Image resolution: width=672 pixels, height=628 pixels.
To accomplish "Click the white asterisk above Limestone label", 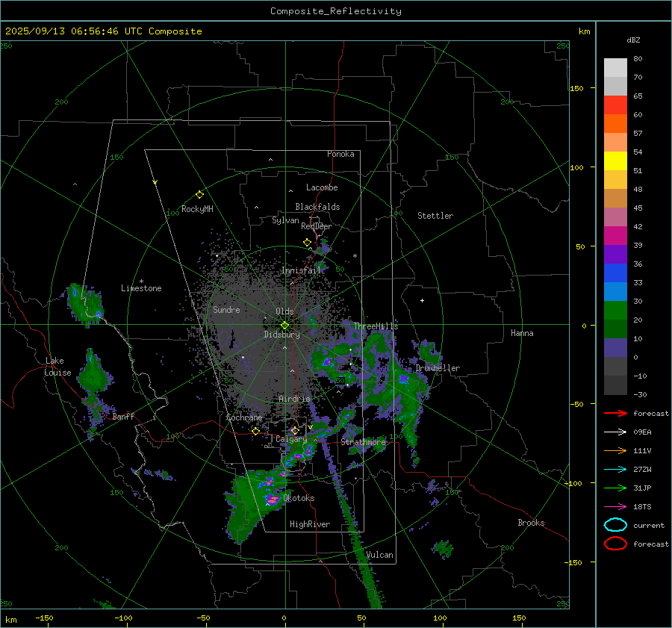I will [141, 282].
